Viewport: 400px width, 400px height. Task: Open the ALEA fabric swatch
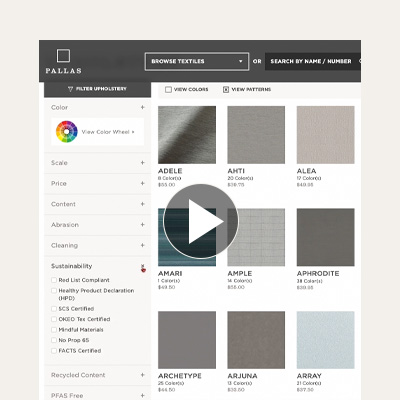[x=326, y=135]
